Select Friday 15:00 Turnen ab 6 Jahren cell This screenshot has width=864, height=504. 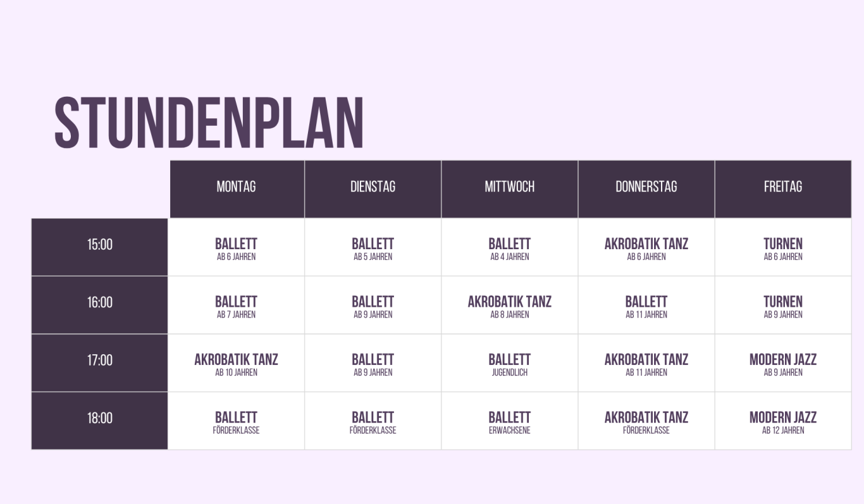point(783,247)
